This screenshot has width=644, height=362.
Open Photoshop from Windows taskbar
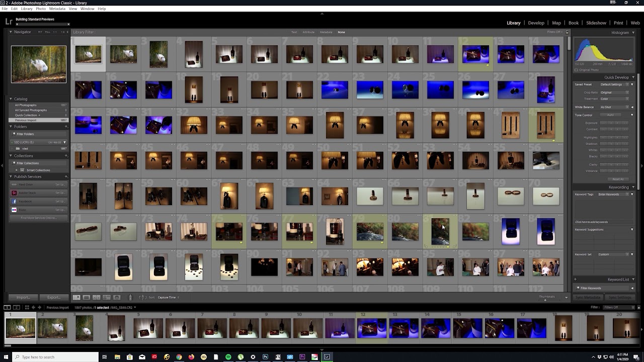[x=265, y=357]
